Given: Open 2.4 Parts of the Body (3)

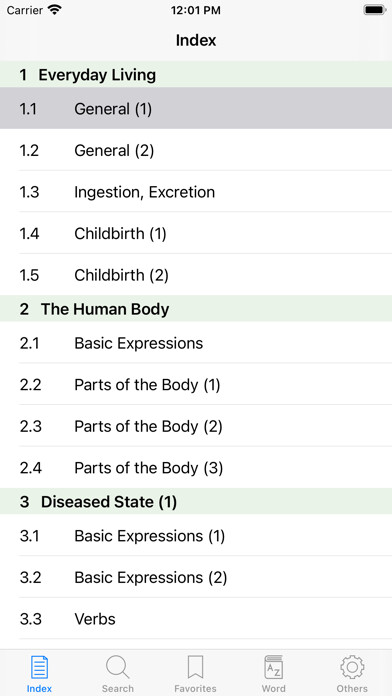Looking at the screenshot, I should [196, 467].
